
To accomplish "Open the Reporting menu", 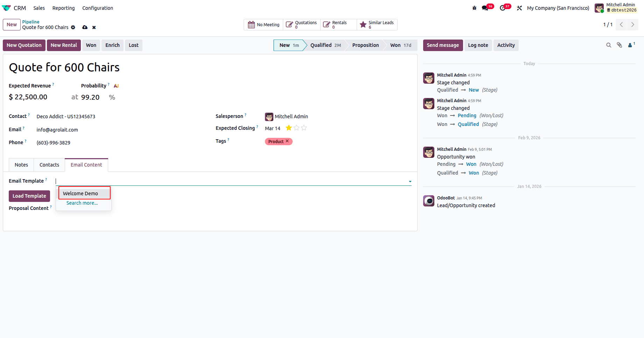I will (x=63, y=8).
